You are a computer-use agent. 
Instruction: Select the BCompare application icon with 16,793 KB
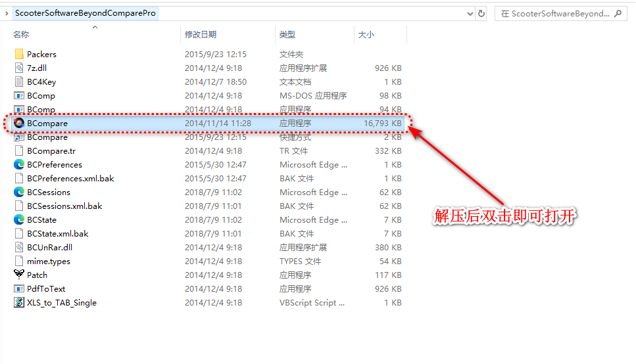(19, 123)
